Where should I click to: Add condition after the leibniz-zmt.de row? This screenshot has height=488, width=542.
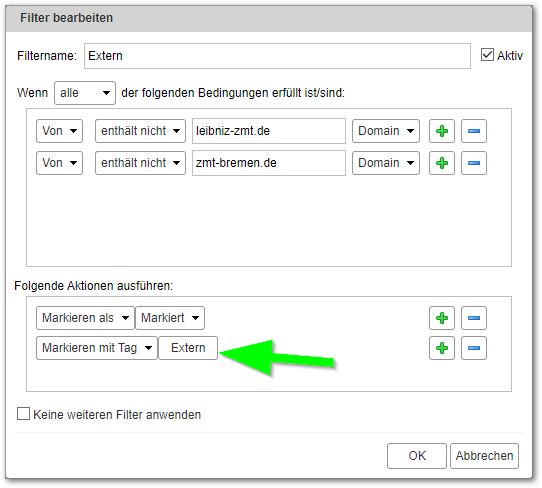442,131
